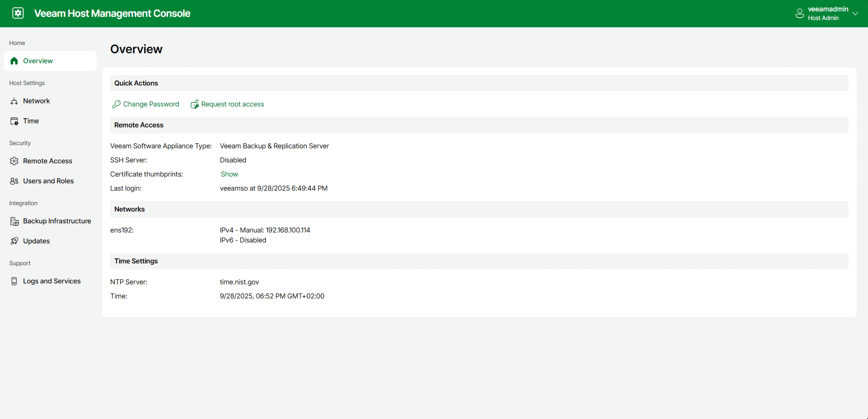868x419 pixels.
Task: Click the Remote Access gear icon
Action: 14,161
